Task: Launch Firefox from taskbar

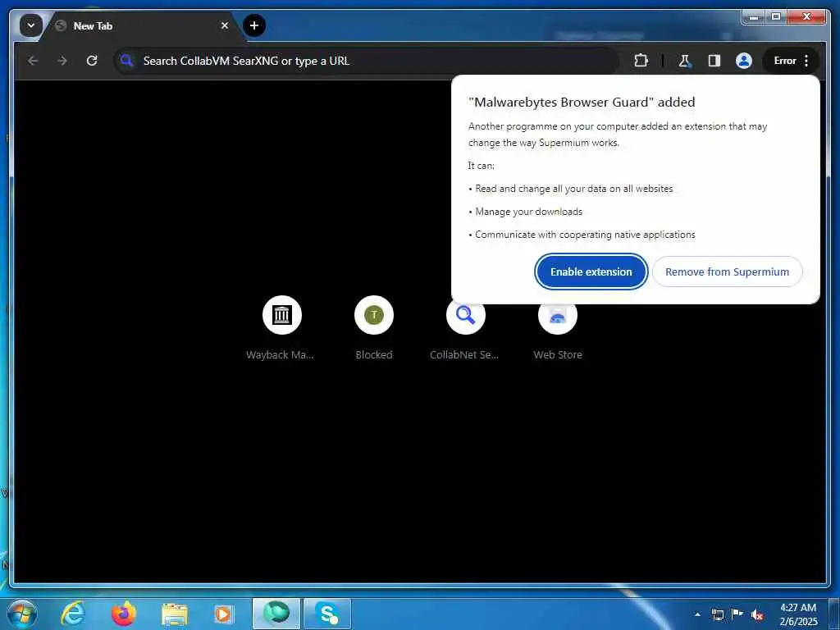Action: (124, 614)
